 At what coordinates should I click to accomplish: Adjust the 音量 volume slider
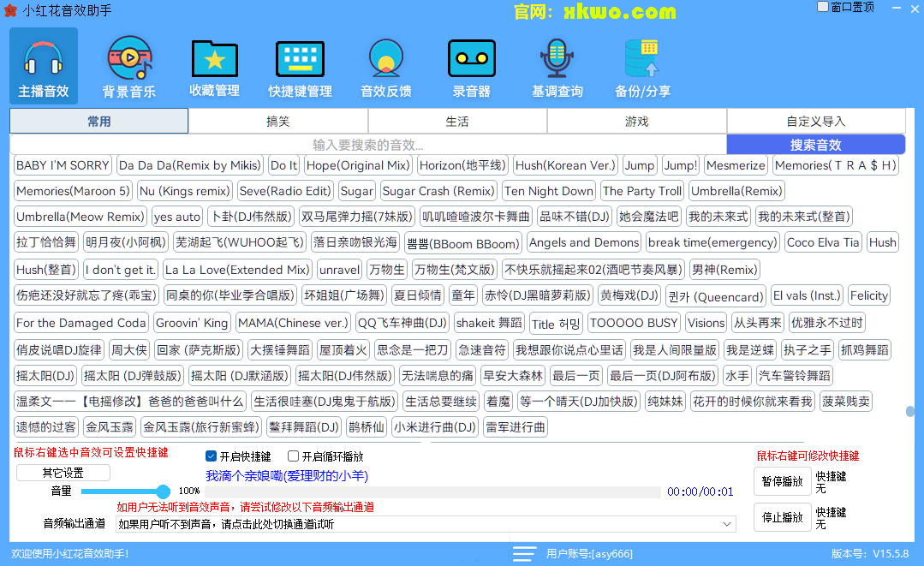point(164,492)
